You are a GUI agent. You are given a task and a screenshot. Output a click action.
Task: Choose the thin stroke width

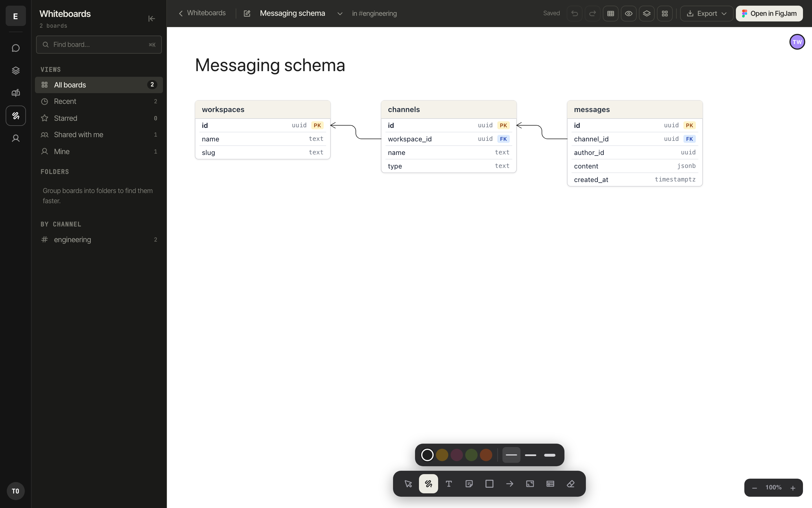click(511, 455)
